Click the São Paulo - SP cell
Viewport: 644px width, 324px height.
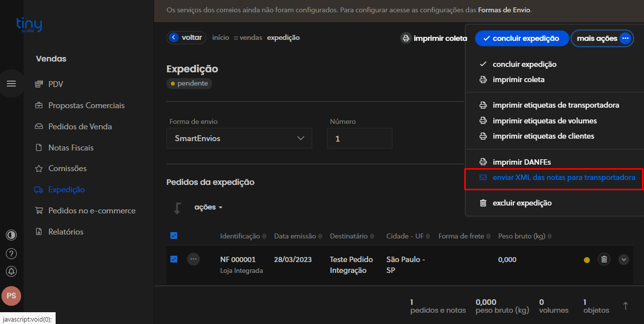point(406,265)
